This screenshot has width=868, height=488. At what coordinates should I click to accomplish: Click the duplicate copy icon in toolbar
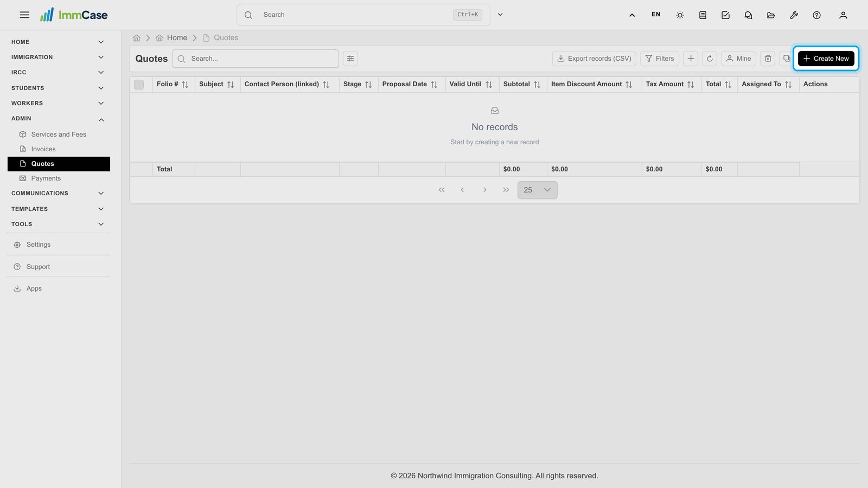click(786, 59)
